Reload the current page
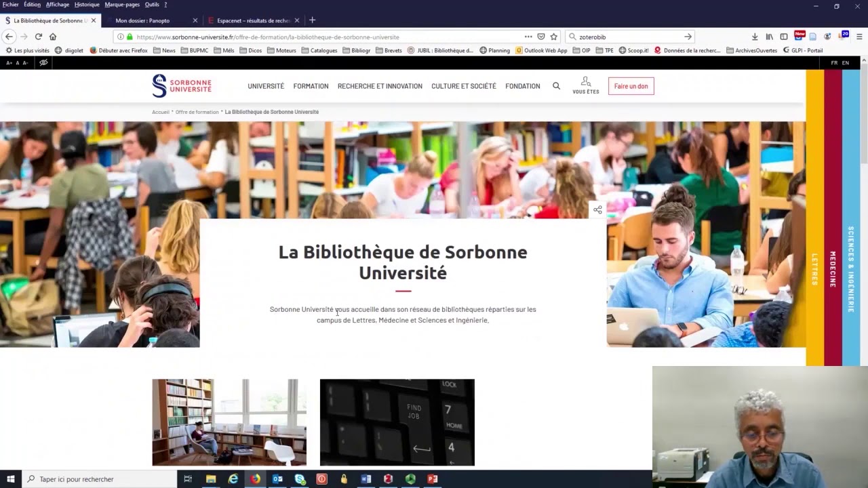Image resolution: width=868 pixels, height=488 pixels. click(x=38, y=37)
